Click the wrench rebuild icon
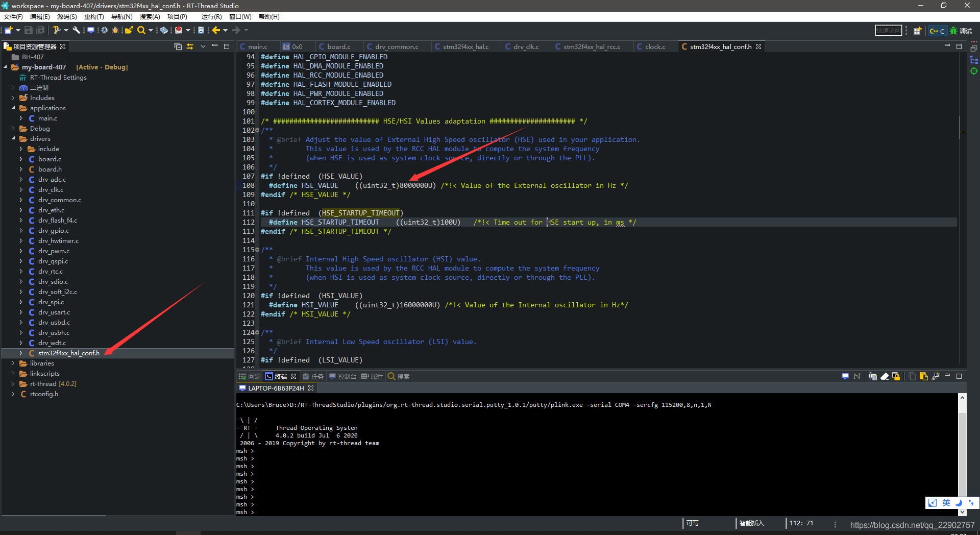 point(77,31)
